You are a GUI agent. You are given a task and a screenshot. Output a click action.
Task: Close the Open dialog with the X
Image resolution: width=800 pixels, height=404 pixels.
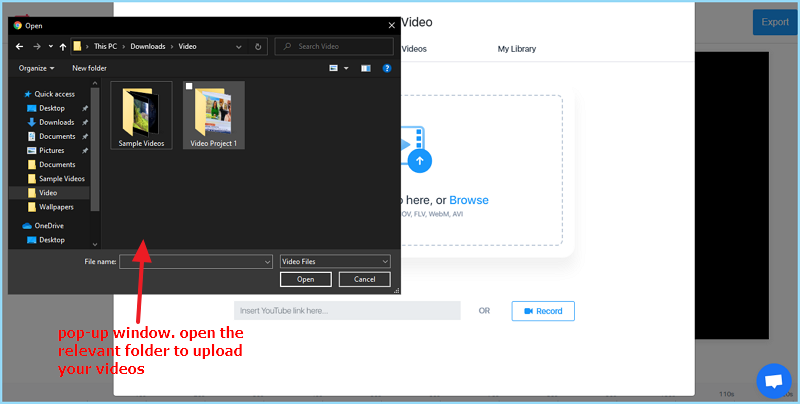[391, 26]
